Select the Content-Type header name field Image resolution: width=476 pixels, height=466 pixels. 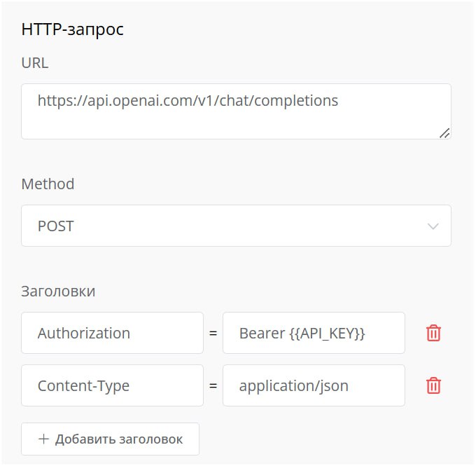(x=112, y=385)
